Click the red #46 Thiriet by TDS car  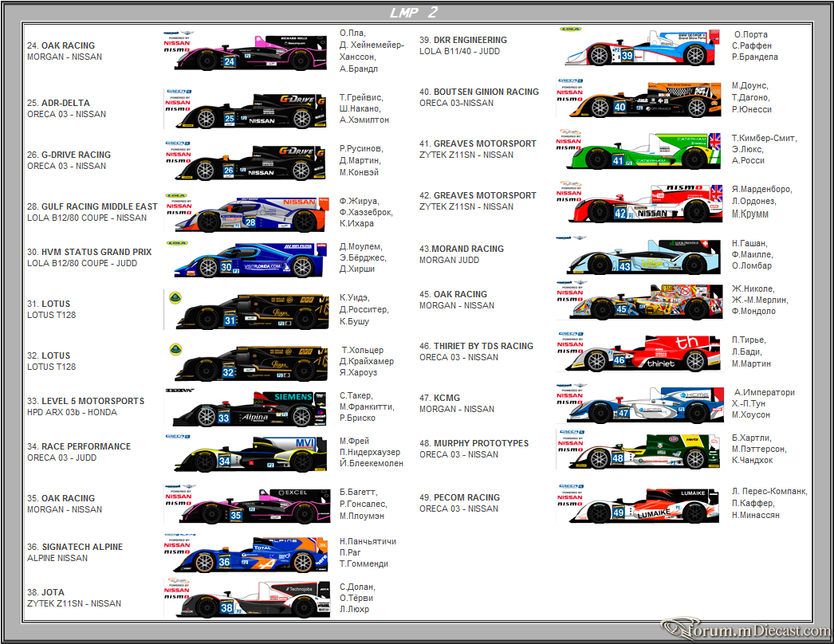pos(642,353)
